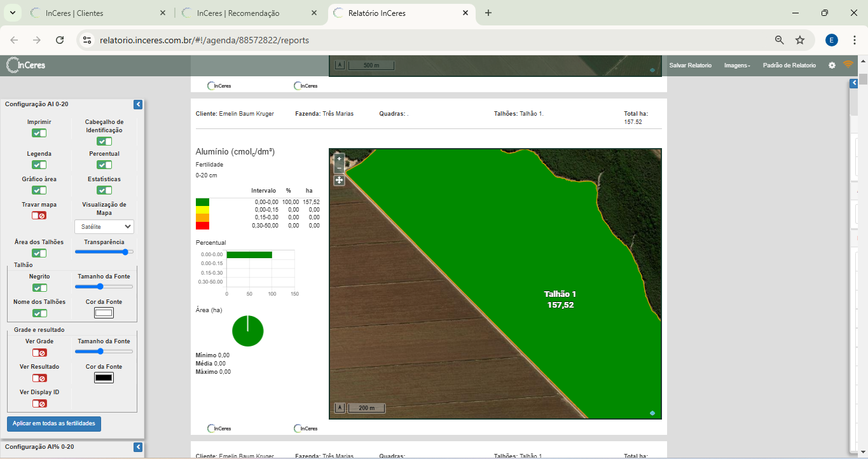Click Talhão 1 label on map
This screenshot has height=459, width=868.
(x=560, y=294)
